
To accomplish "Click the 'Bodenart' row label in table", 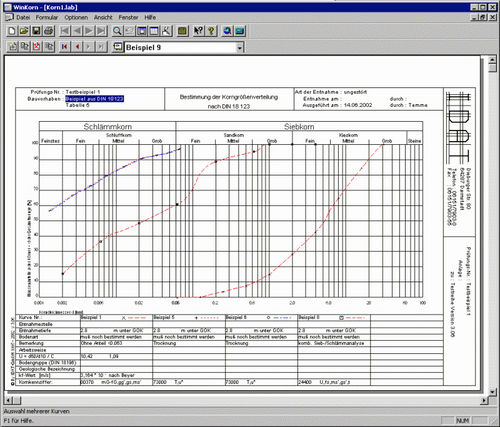I will 29,337.
